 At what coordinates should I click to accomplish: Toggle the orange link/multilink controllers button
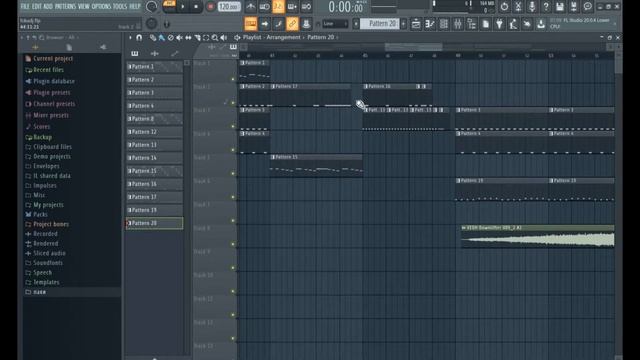click(x=292, y=24)
